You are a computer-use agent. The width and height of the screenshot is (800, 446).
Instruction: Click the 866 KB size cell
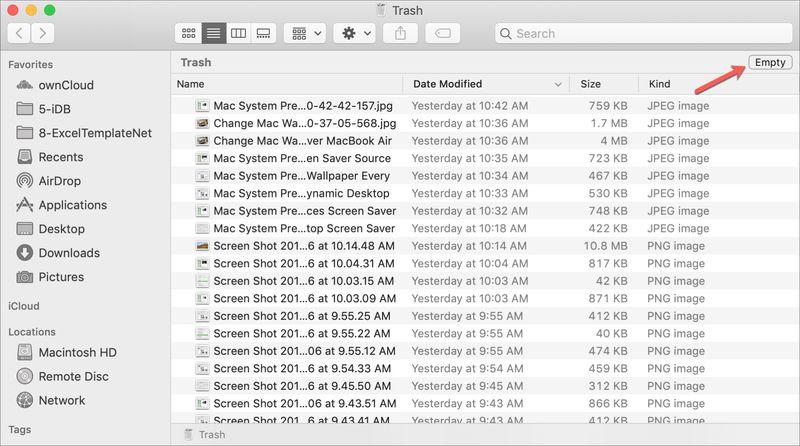608,404
